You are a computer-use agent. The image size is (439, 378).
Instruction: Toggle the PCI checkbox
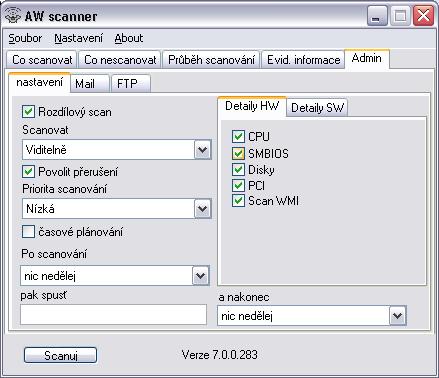point(238,185)
